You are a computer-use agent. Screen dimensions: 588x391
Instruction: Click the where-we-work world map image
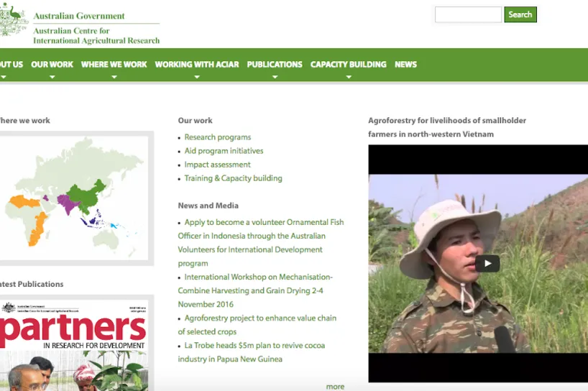74,198
